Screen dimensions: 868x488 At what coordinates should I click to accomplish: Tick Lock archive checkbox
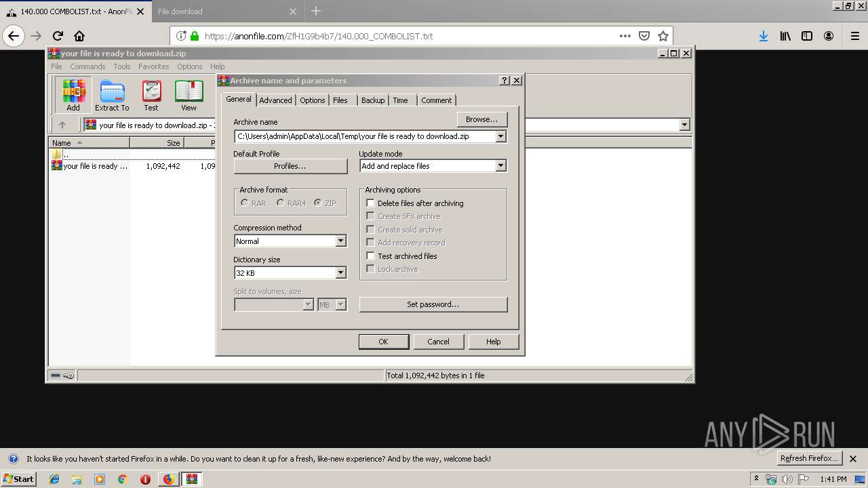click(370, 268)
